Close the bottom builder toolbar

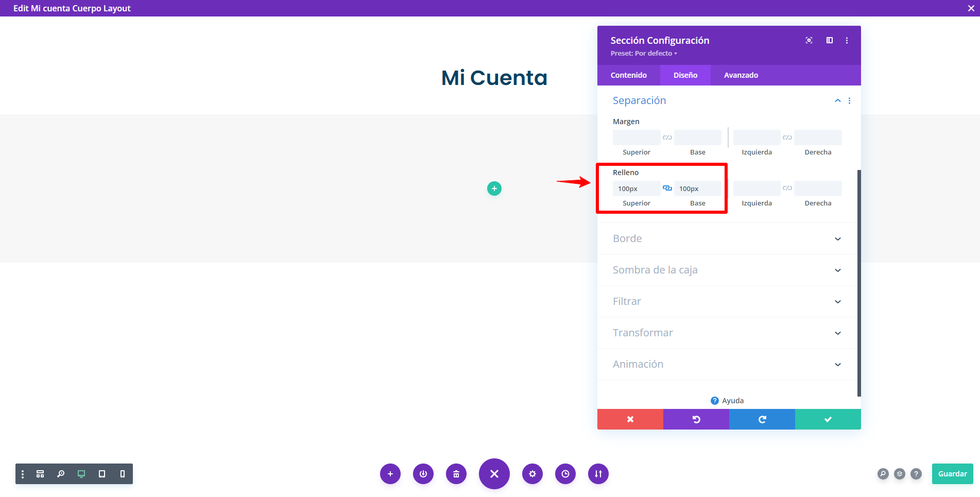tap(494, 474)
